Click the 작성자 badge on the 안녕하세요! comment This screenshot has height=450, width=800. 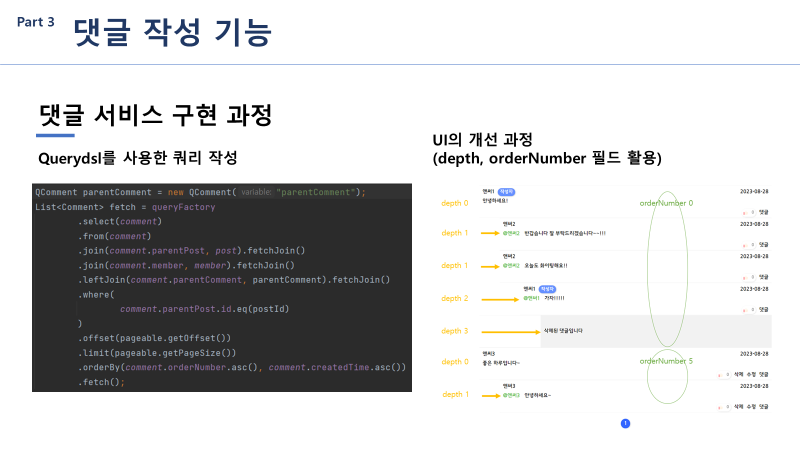point(507,192)
